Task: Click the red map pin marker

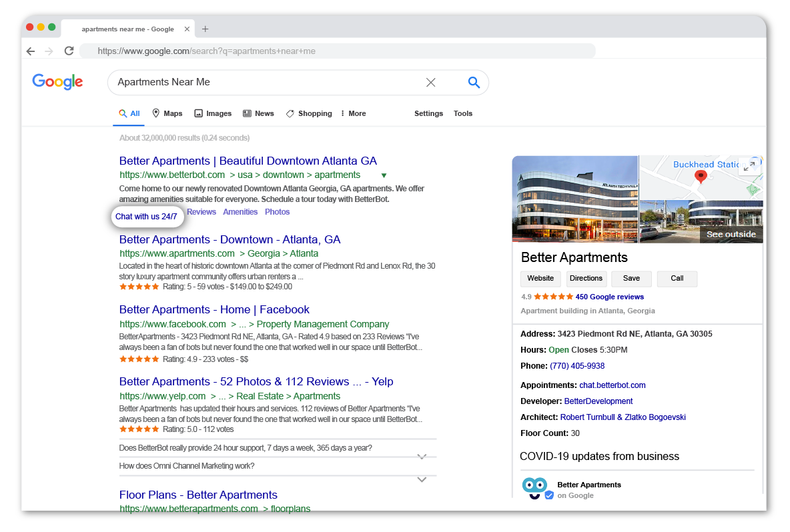Action: pos(701,177)
